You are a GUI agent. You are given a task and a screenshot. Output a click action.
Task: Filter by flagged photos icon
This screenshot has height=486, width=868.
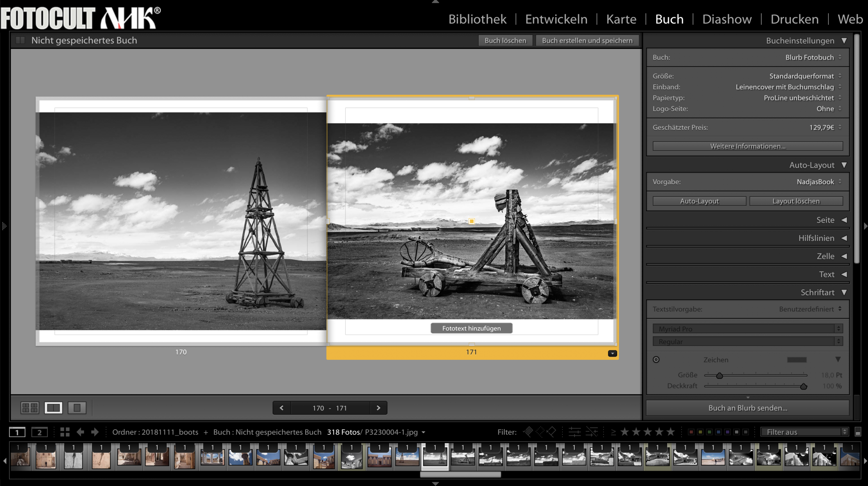tap(528, 432)
